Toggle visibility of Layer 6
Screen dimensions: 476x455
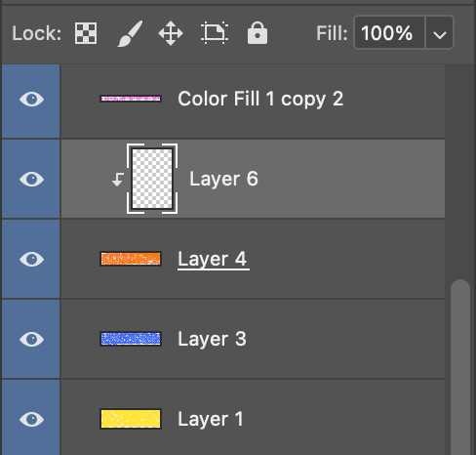click(x=31, y=179)
